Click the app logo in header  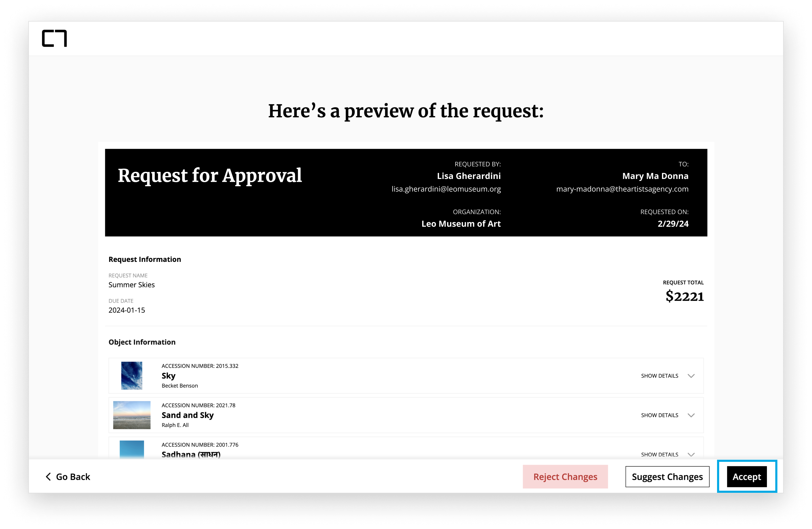point(54,38)
